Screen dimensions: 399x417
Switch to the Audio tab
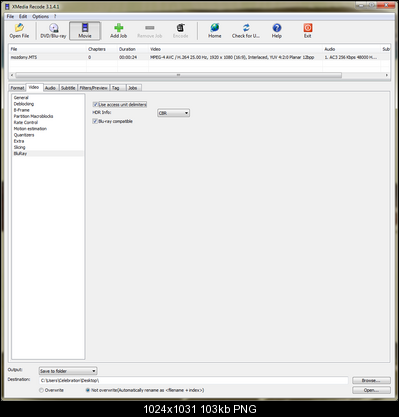coord(50,88)
